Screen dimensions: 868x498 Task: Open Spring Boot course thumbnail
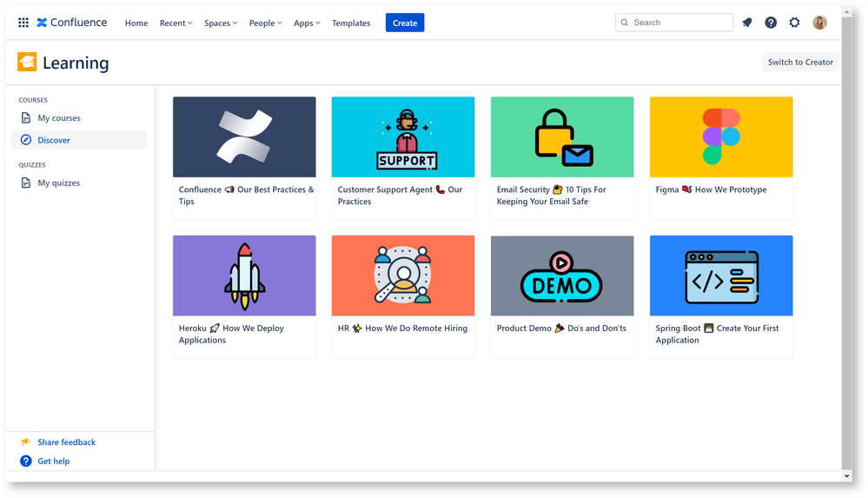tap(721, 276)
